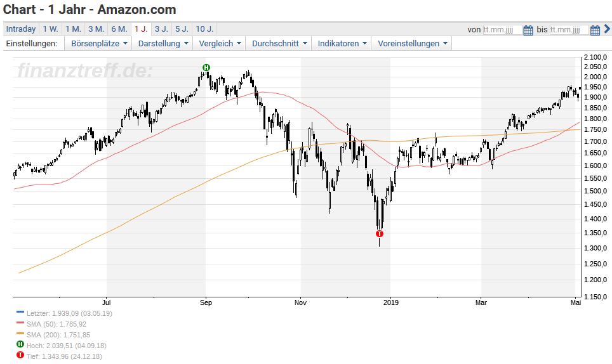
Task: Select the 6 M. timeframe tab
Action: (119, 29)
